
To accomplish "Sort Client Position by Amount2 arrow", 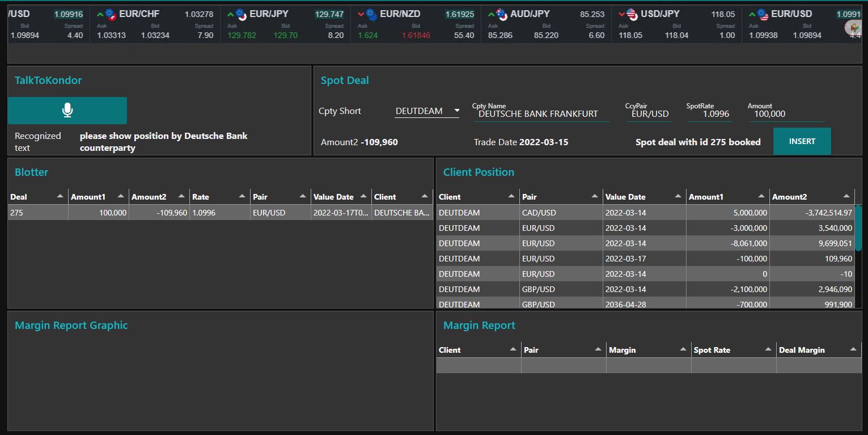I will pos(846,196).
